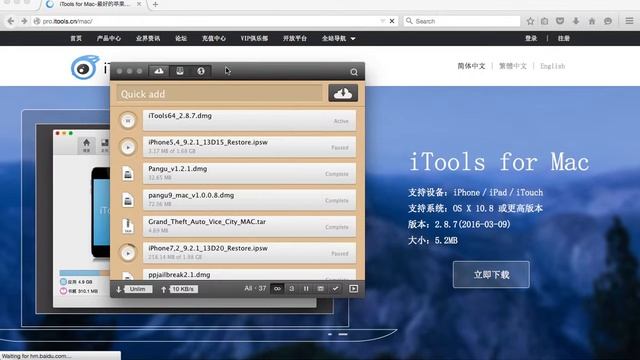This screenshot has height=360, width=640.
Task: Open 充值中心 in the site navigation
Action: pos(213,38)
